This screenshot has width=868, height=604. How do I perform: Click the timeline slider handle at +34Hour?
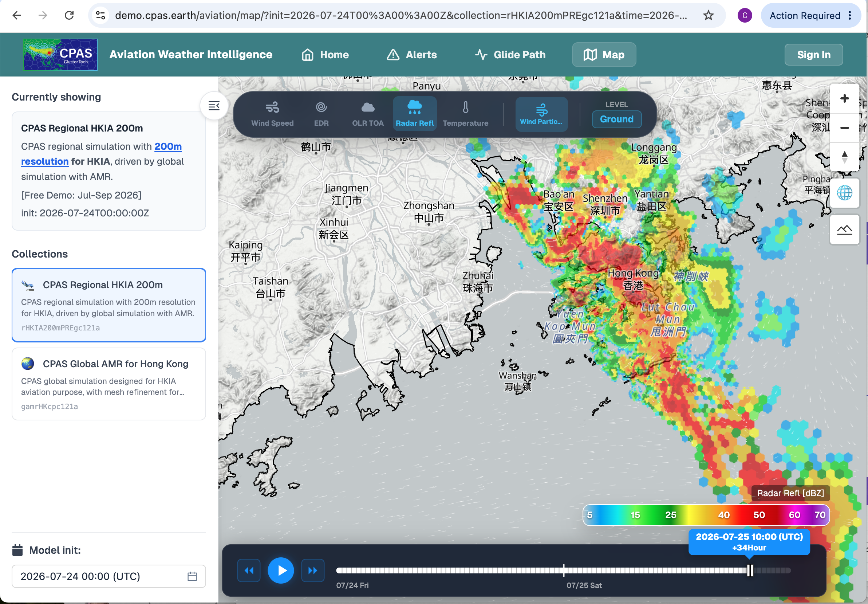coord(750,570)
